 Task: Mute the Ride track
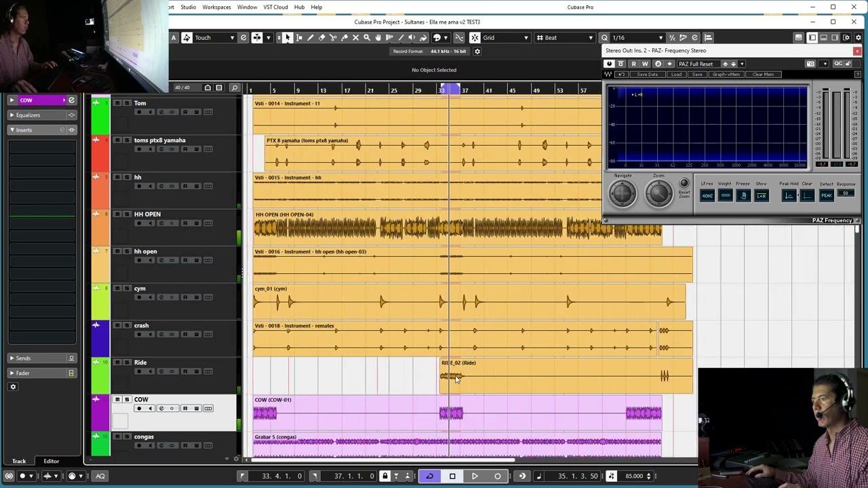(117, 363)
